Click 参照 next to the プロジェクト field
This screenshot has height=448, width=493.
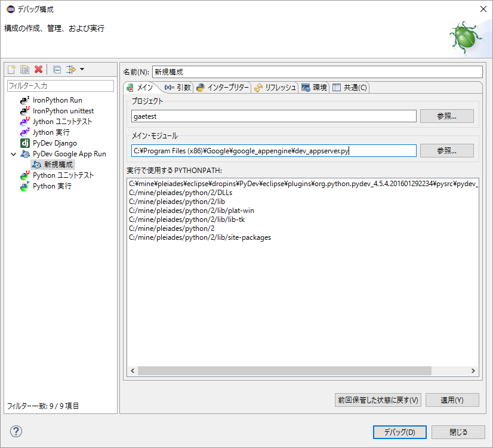coord(446,116)
